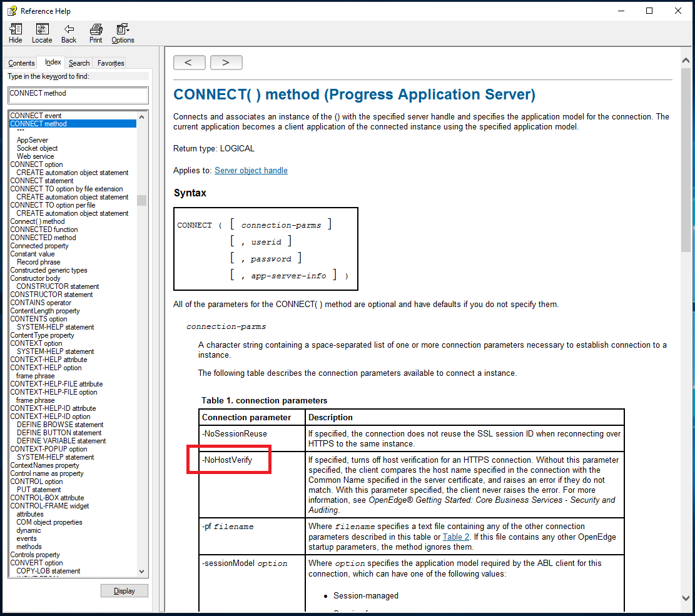Click the index list scroll up arrow
This screenshot has width=695, height=616.
[x=142, y=117]
